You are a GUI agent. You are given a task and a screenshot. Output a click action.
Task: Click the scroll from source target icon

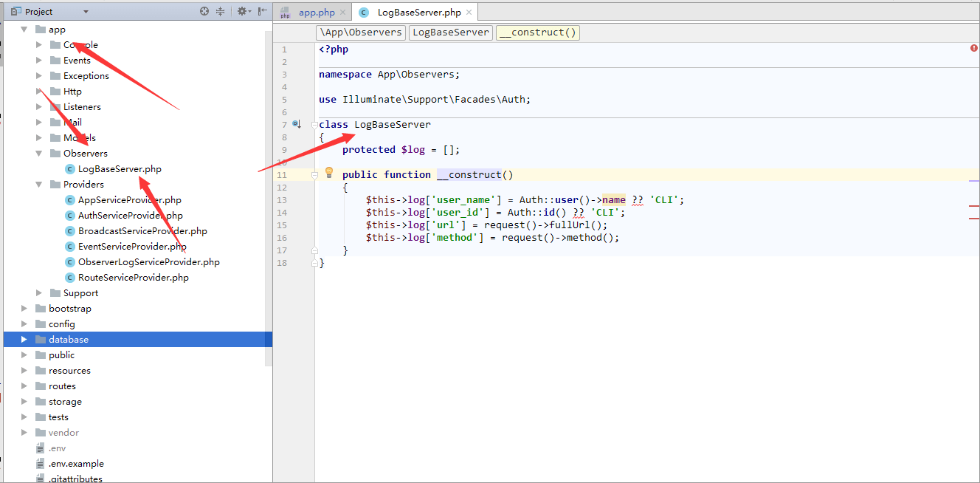(x=204, y=11)
